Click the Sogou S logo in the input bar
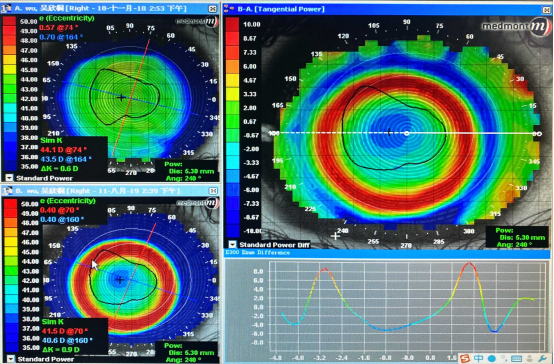 (465, 358)
